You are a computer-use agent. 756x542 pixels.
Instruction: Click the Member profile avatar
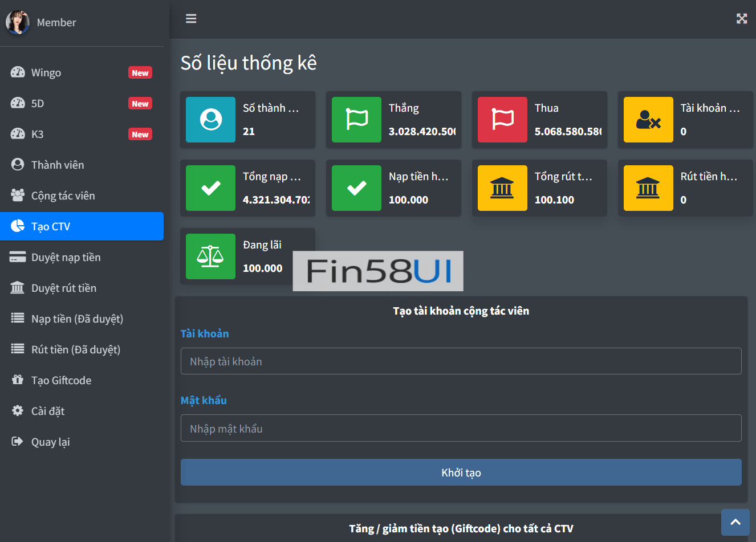point(17,22)
